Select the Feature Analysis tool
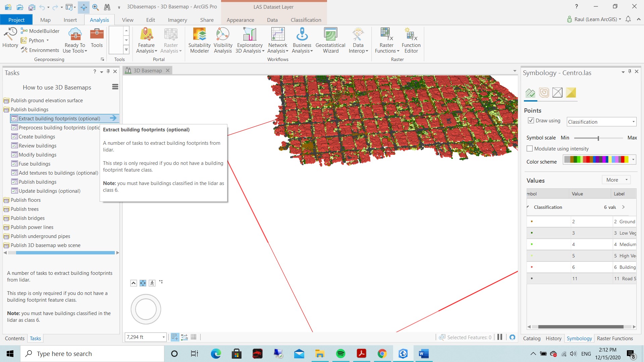Image resolution: width=644 pixels, height=362 pixels. point(146,40)
